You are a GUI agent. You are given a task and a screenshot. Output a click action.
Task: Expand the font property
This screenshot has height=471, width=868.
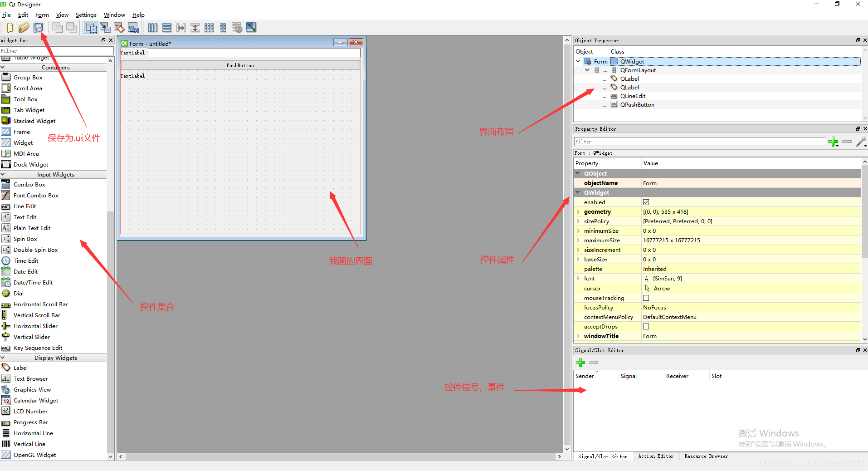tap(578, 279)
